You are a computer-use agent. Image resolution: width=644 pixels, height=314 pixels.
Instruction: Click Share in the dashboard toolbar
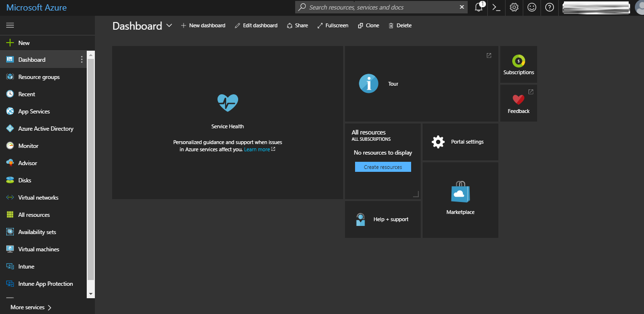(x=297, y=25)
